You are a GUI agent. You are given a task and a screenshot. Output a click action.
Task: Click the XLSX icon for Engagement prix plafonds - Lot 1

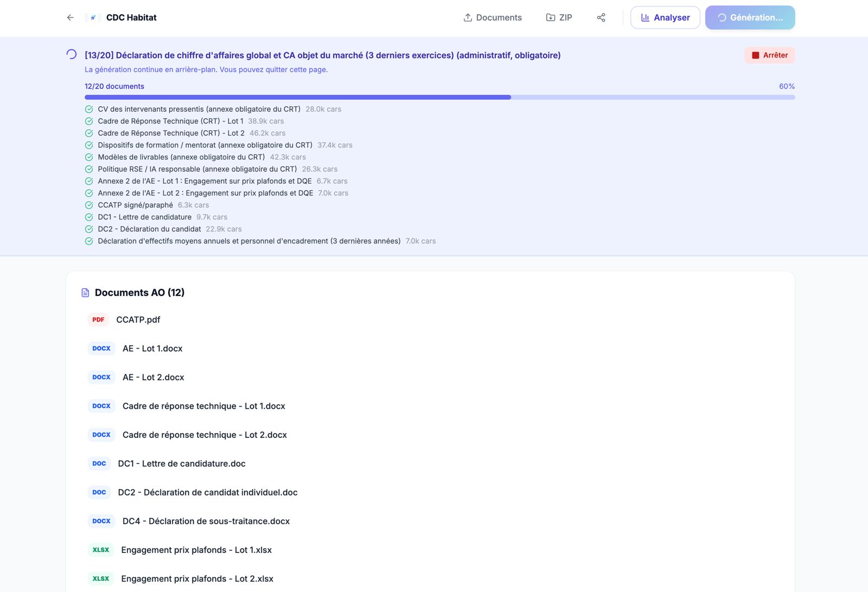(x=100, y=550)
